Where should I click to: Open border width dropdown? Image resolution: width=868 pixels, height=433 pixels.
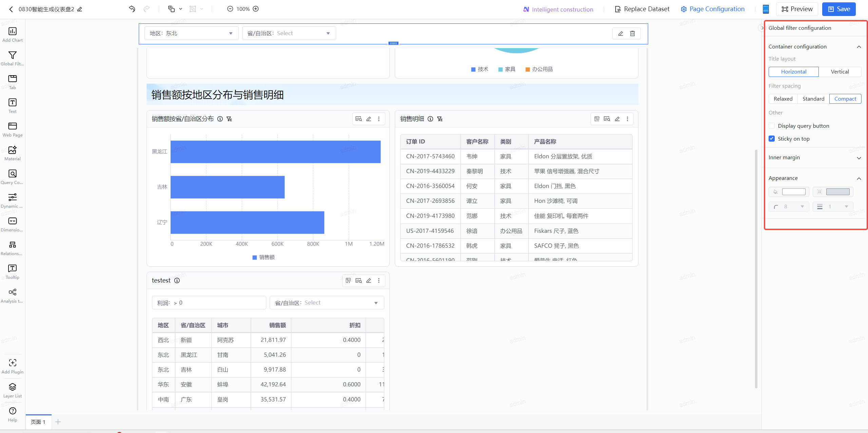833,207
